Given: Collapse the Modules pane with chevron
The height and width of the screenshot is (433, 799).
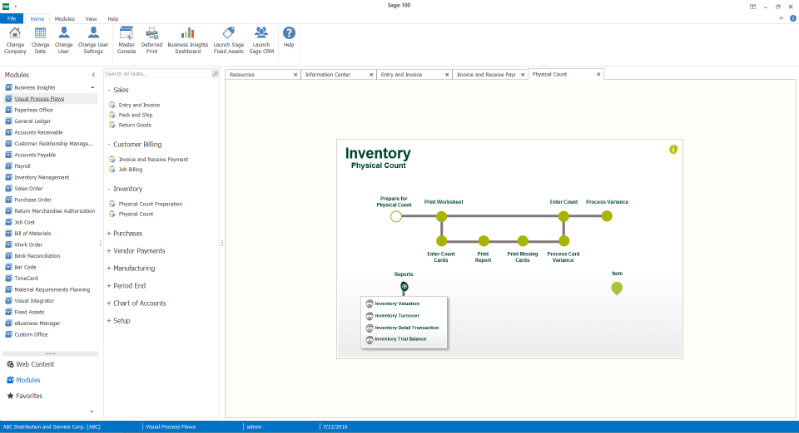Looking at the screenshot, I should pos(94,75).
